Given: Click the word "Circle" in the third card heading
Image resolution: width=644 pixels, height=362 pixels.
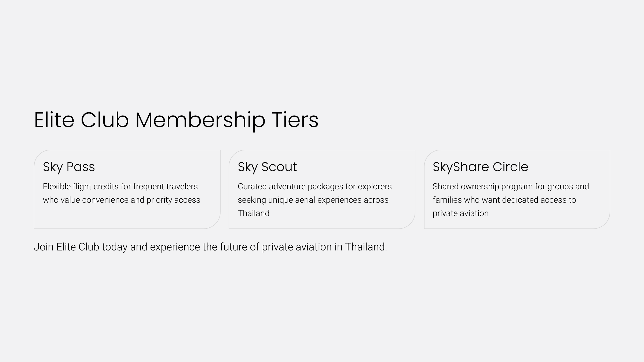Looking at the screenshot, I should pyautogui.click(x=510, y=167).
